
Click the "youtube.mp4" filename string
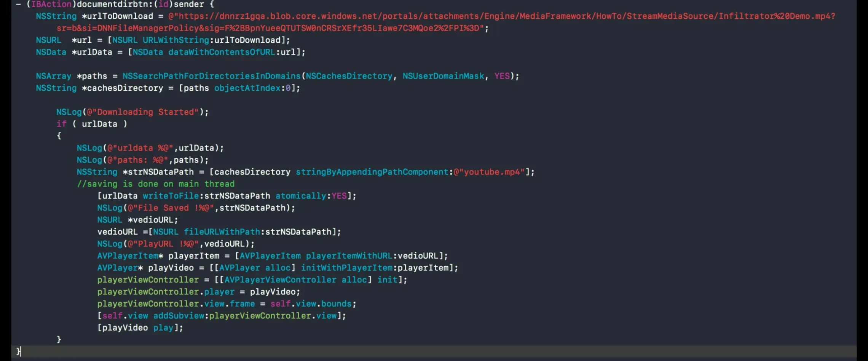tap(489, 172)
